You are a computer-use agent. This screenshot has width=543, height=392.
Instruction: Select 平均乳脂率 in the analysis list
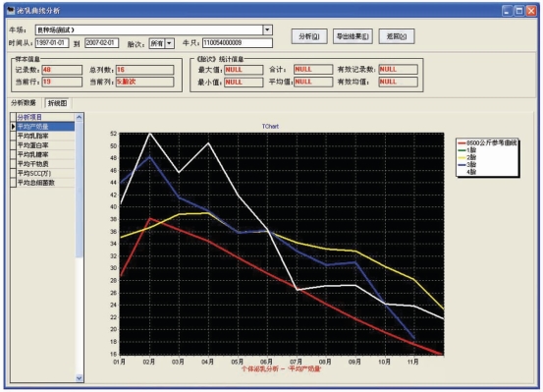(45, 136)
